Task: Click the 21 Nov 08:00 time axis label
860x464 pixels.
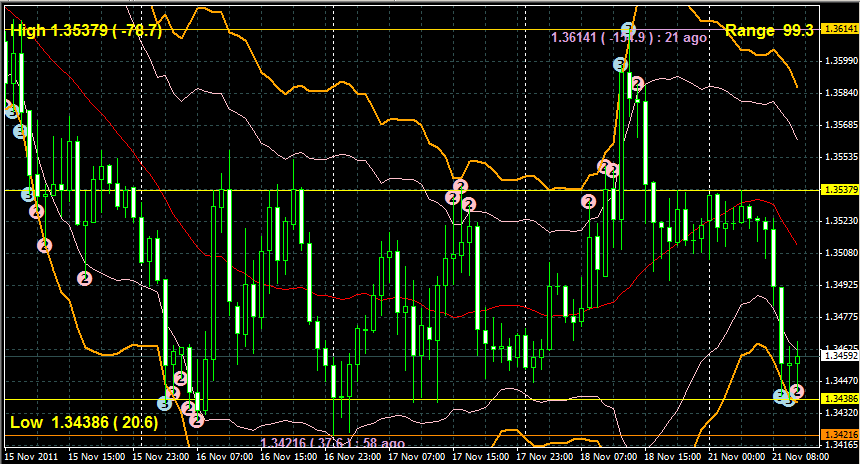Action: (801, 455)
